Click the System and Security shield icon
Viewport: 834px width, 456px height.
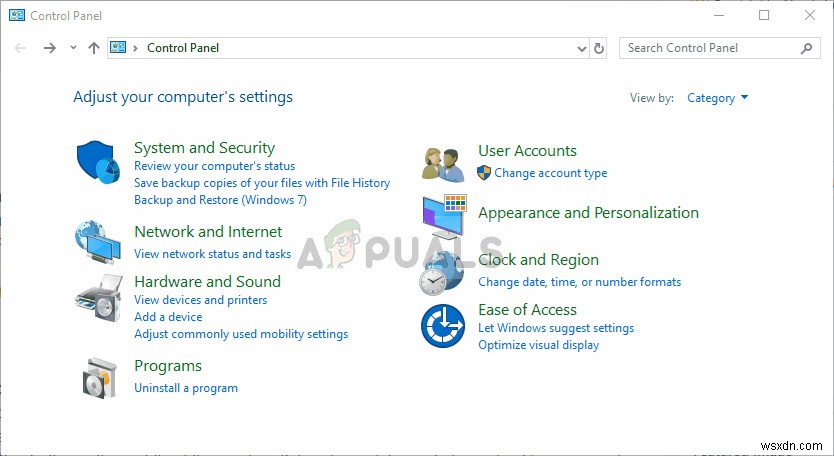(98, 160)
